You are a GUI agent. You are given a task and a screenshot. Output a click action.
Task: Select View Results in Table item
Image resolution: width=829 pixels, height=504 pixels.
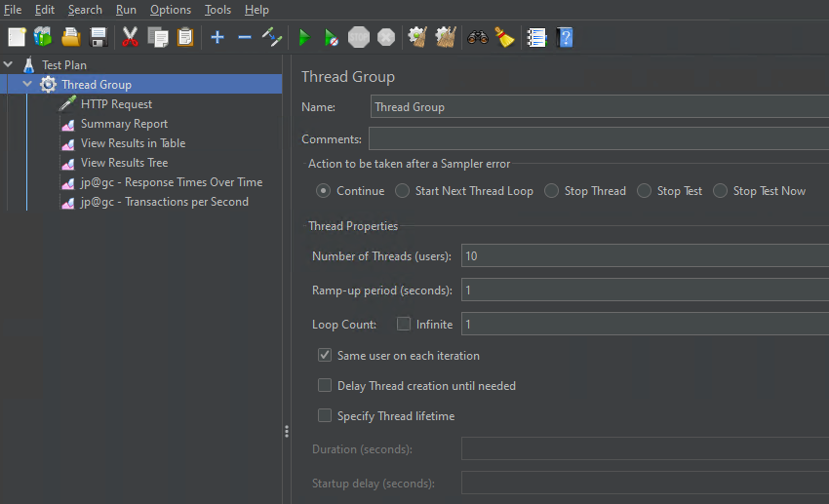click(134, 143)
